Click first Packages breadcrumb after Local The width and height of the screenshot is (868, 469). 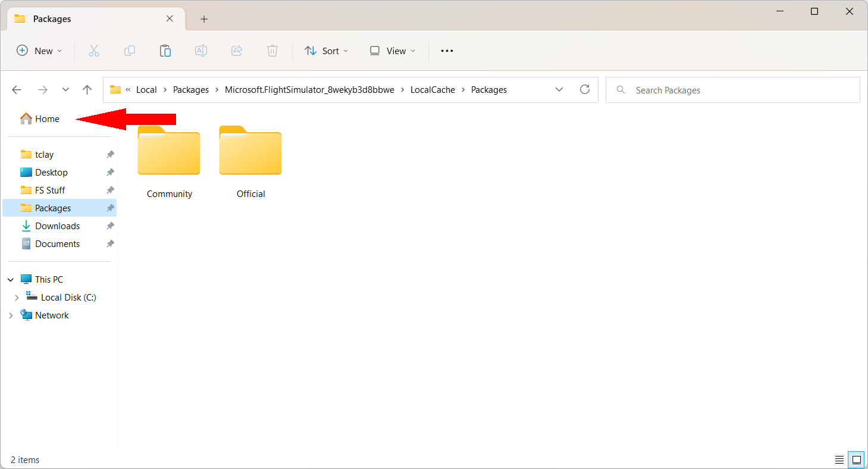191,90
